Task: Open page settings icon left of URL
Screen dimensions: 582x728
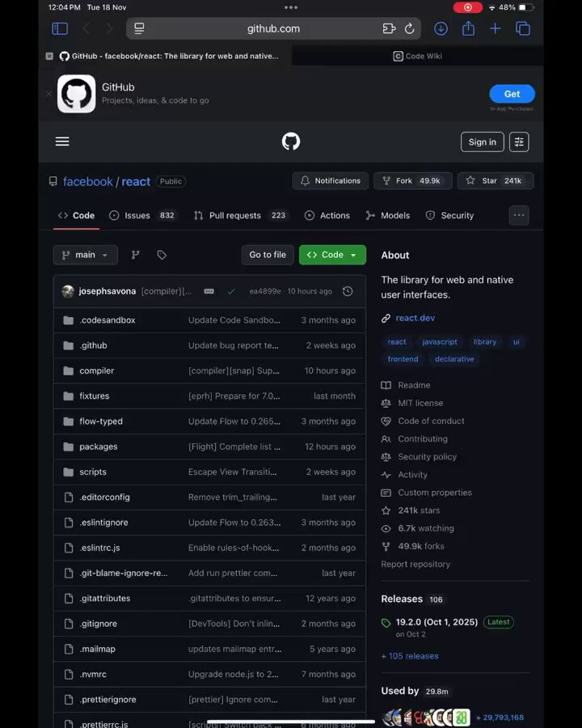Action: coord(139,29)
